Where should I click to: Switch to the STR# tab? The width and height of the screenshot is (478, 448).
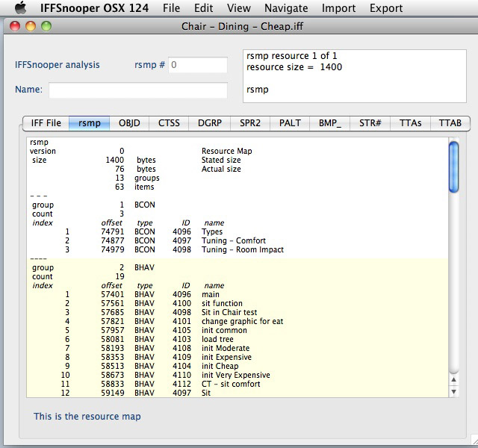[x=370, y=123]
